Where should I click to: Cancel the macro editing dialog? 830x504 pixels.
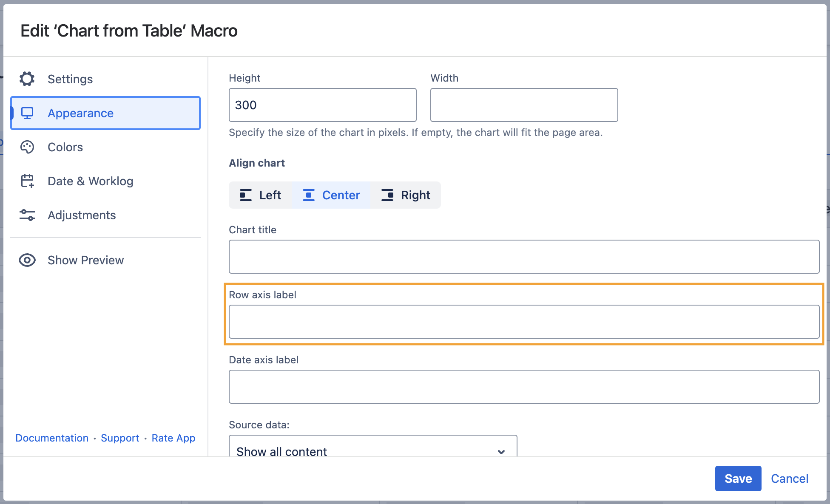(x=789, y=479)
